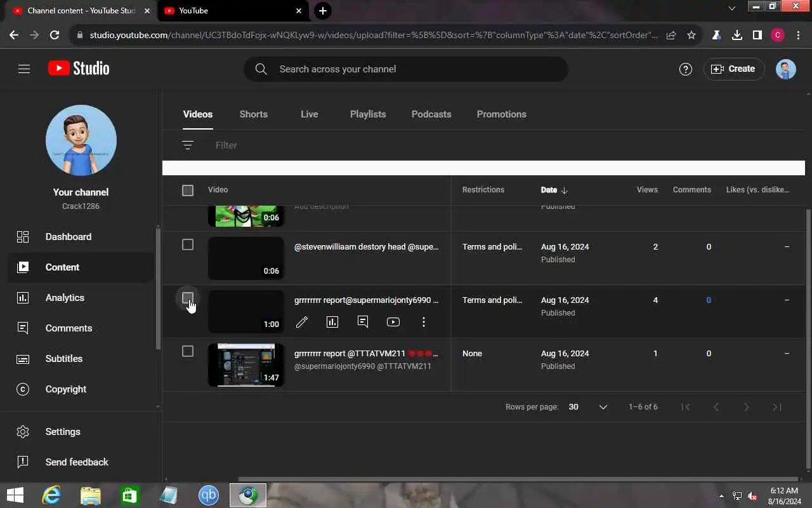Click the sidebar vertical scrollbar
The height and width of the screenshot is (508, 812).
pyautogui.click(x=159, y=289)
